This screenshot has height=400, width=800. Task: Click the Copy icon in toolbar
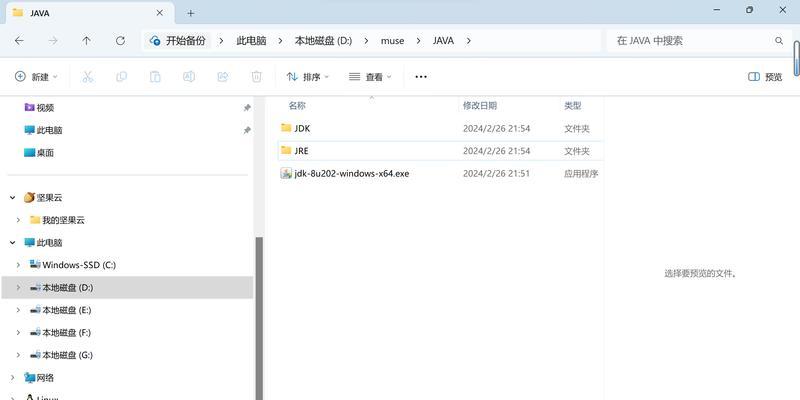(x=121, y=77)
